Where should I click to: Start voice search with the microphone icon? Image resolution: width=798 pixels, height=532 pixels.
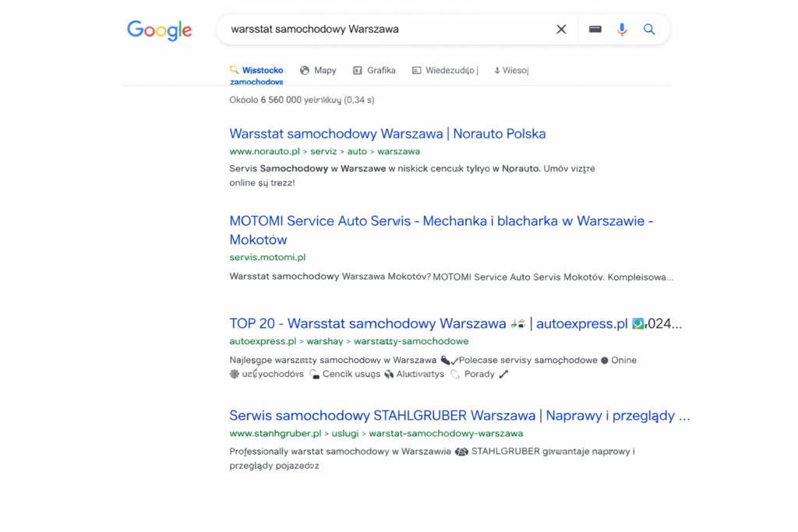point(622,30)
